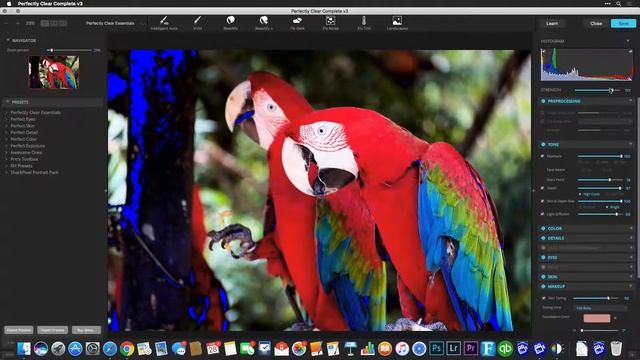
Task: Select the Perfect Detail preset group
Action: coord(24,132)
